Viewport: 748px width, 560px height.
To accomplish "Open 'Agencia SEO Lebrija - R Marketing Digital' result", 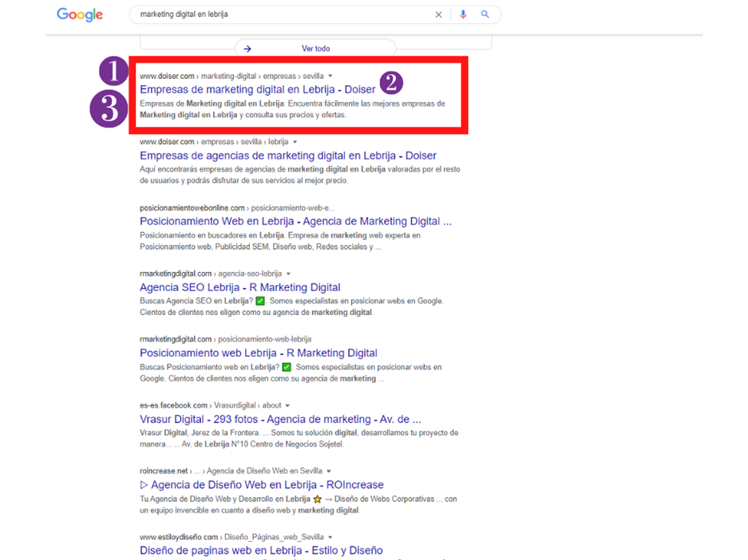I will [x=240, y=287].
